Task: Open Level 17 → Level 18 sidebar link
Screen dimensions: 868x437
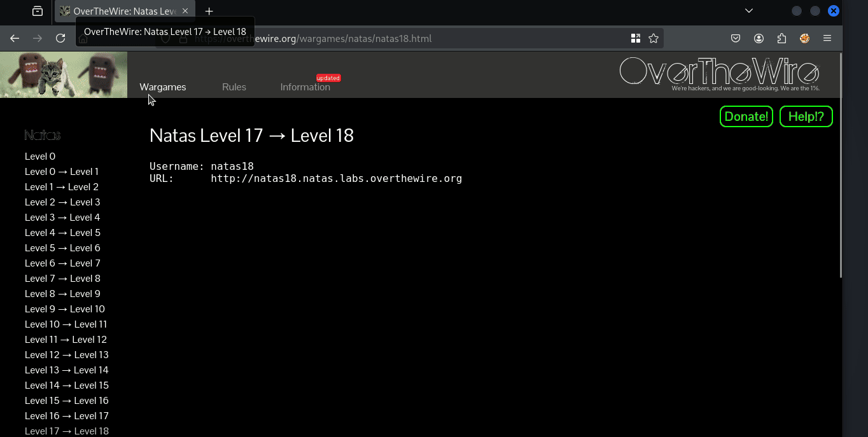Action: click(x=67, y=431)
